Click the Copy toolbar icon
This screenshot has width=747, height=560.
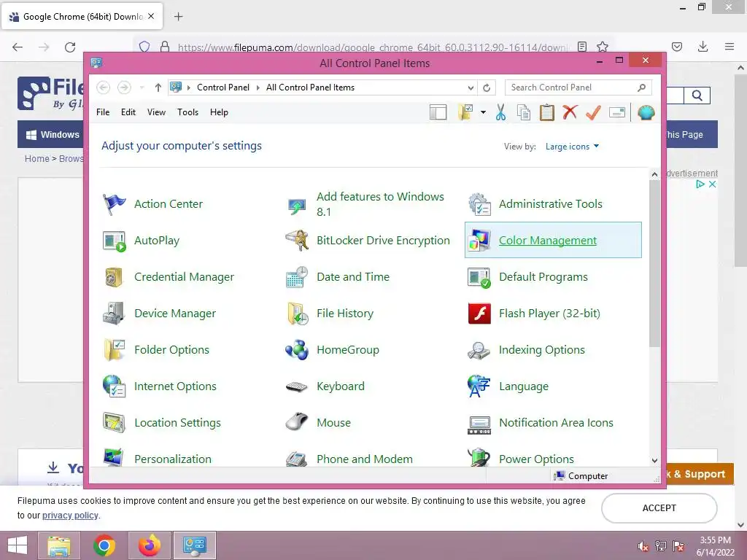tap(524, 112)
